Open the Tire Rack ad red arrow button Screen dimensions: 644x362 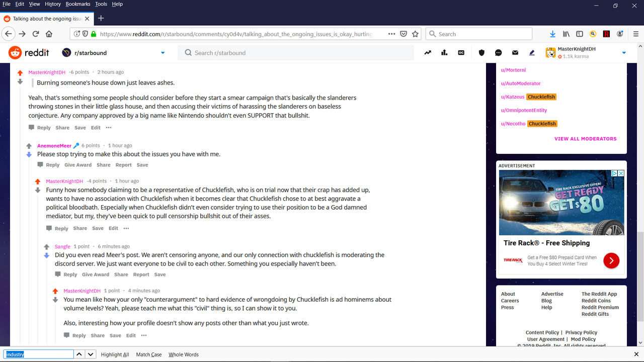click(611, 260)
